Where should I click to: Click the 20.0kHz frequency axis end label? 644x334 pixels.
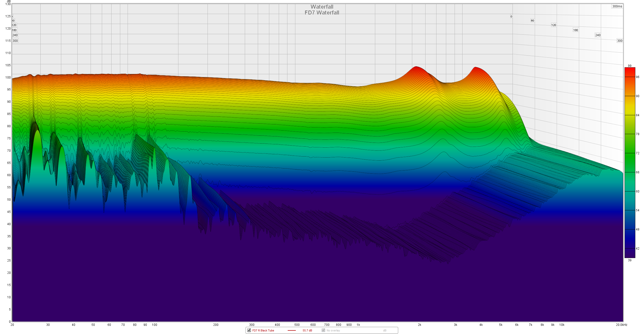621,325
